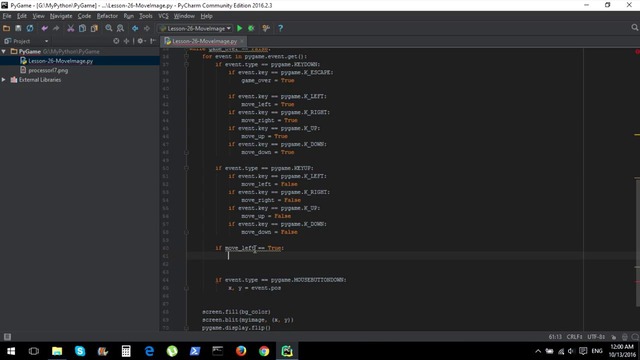This screenshot has width=640, height=360.
Task: Toggle the read-only lock icon in status bar
Action: point(614,337)
